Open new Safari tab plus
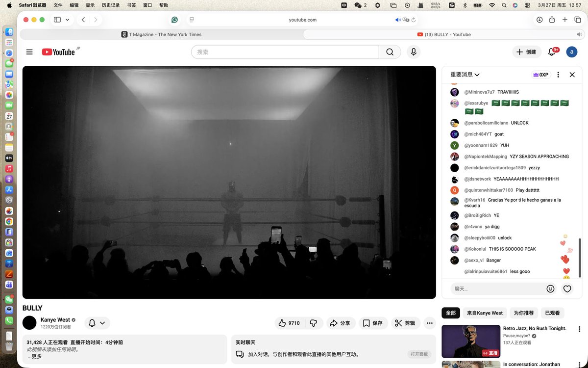588x368 pixels. tap(565, 20)
